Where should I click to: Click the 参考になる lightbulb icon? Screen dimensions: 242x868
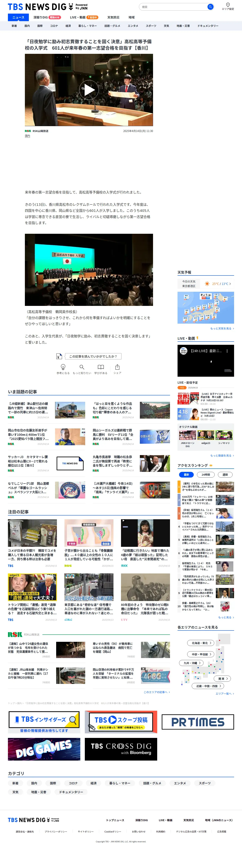63,367
